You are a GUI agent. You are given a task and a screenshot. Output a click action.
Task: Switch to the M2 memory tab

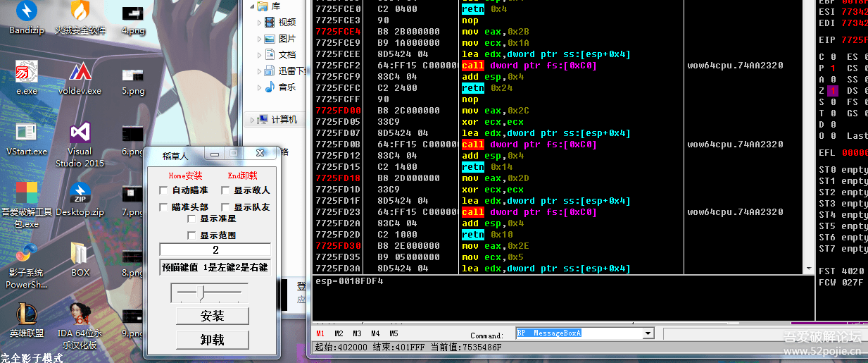[339, 333]
